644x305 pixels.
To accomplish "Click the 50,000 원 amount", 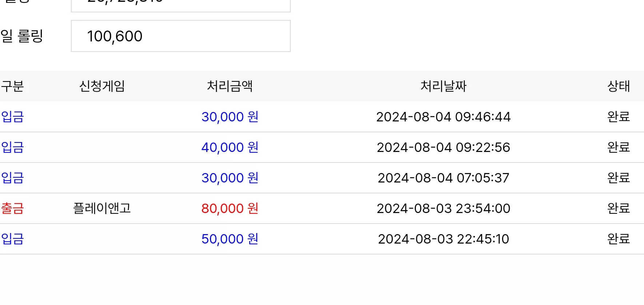I will (230, 239).
